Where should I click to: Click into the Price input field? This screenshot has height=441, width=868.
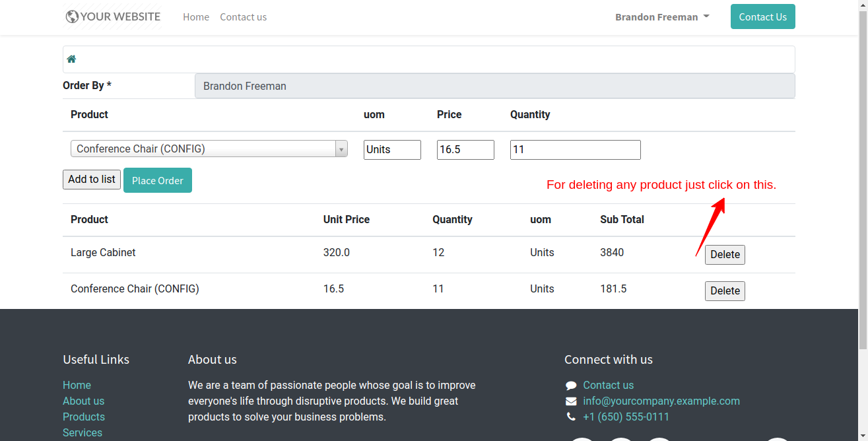pyautogui.click(x=465, y=150)
